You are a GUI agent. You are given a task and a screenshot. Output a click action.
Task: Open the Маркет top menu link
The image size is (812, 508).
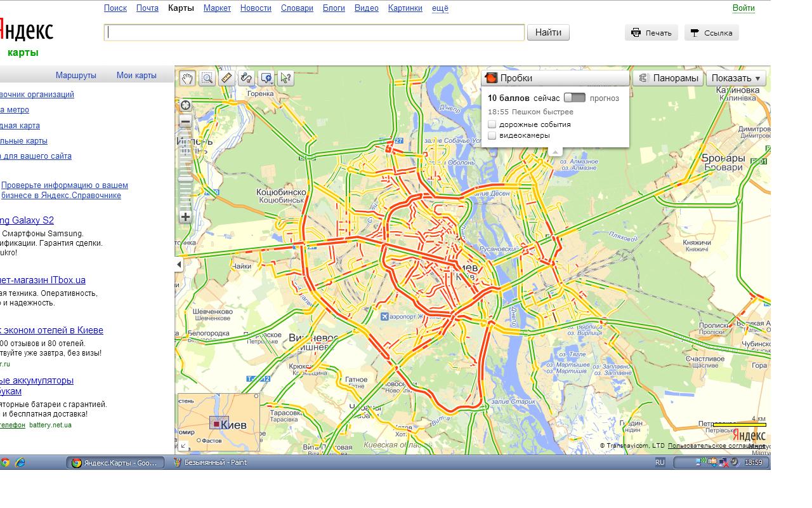(217, 8)
